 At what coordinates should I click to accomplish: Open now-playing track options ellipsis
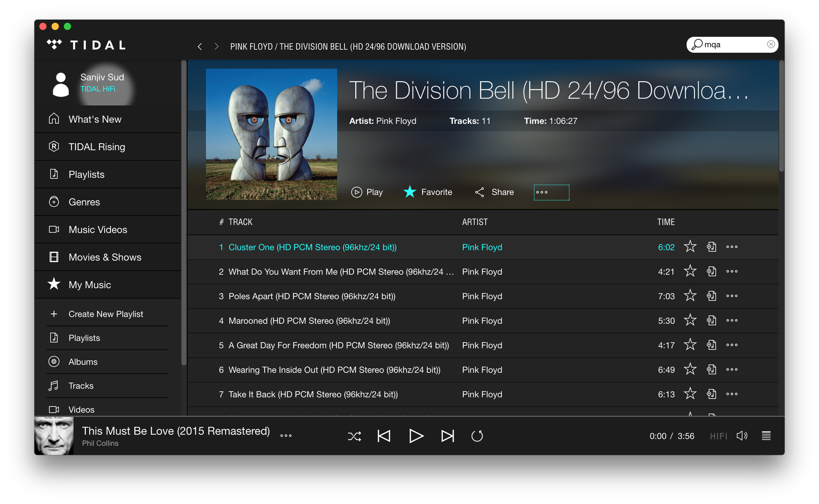click(286, 436)
